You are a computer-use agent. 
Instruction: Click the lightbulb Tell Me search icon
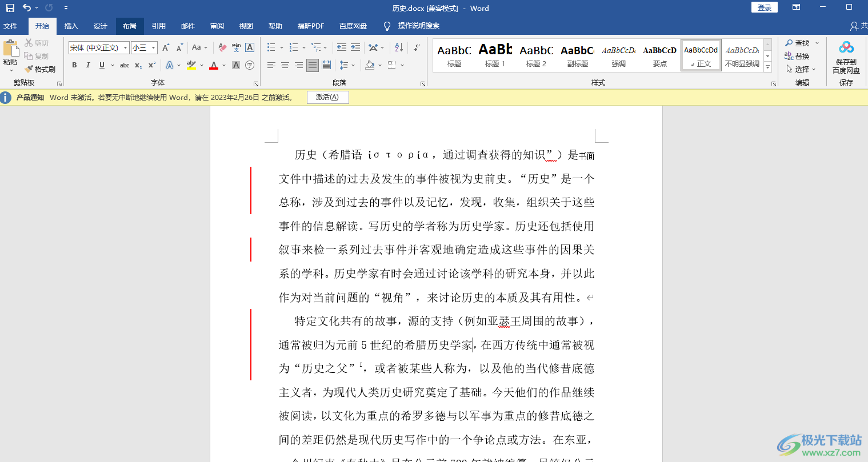click(387, 26)
